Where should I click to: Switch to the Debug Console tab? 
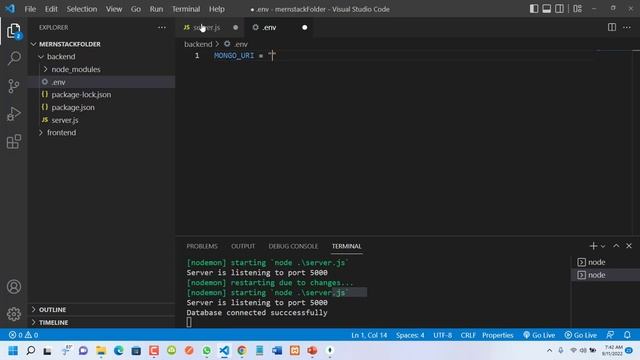[293, 246]
